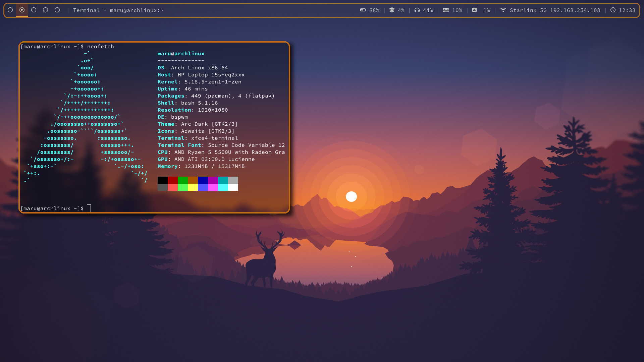Click the maru@archlinux header in neofetch output
The height and width of the screenshot is (362, 644).
(181, 53)
